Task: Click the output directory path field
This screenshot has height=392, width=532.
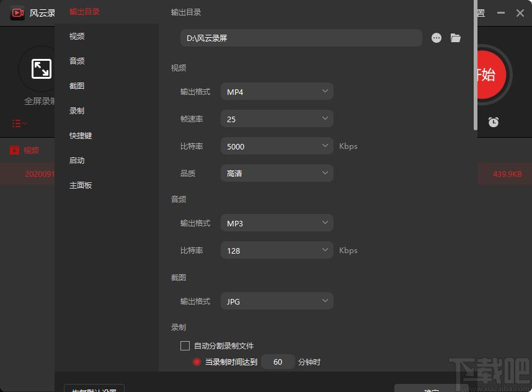Action: (x=301, y=38)
